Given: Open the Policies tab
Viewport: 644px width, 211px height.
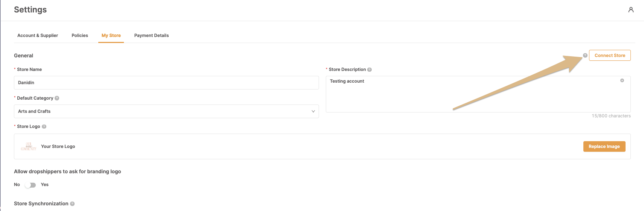Looking at the screenshot, I should [x=80, y=35].
